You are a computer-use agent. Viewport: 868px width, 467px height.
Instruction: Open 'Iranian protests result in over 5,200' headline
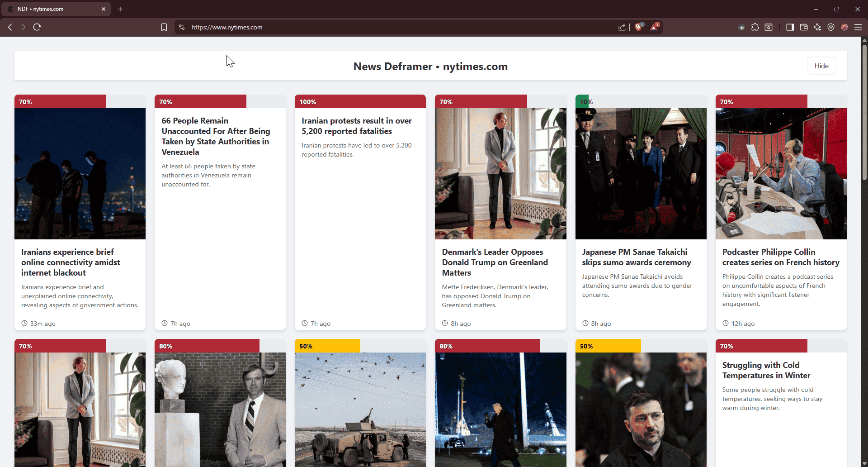point(356,126)
